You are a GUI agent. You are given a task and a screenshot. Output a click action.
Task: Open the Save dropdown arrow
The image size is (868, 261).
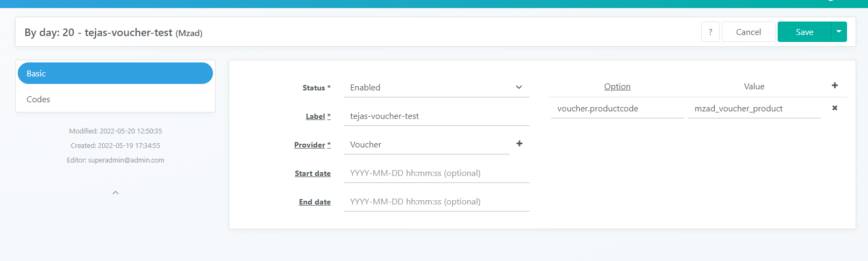click(839, 32)
